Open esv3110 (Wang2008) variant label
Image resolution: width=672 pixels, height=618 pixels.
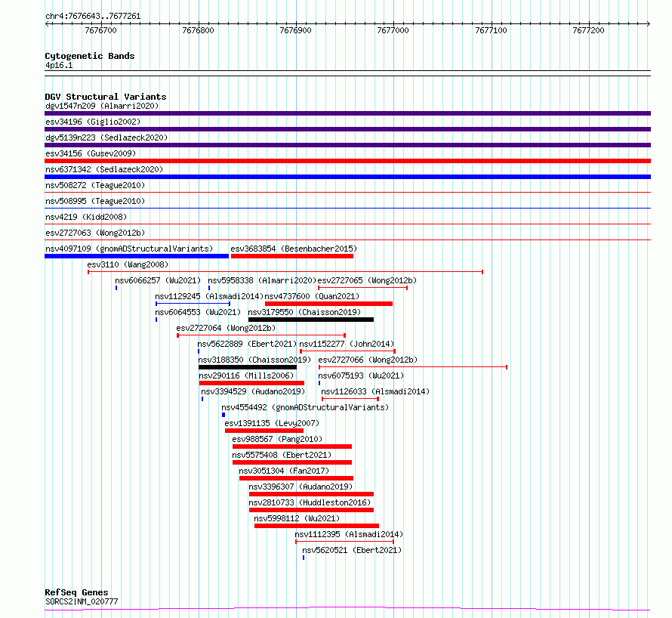click(128, 264)
